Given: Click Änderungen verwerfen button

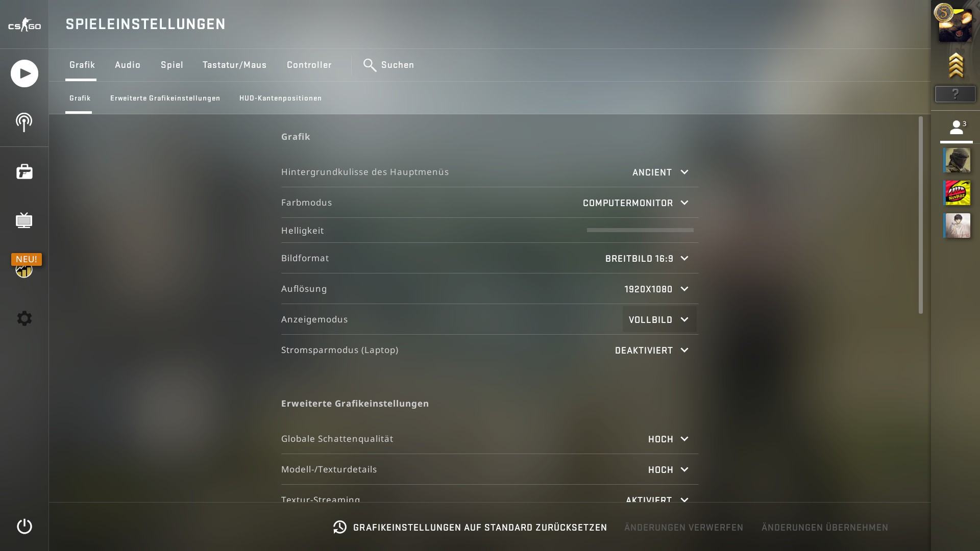Looking at the screenshot, I should pos(684,528).
